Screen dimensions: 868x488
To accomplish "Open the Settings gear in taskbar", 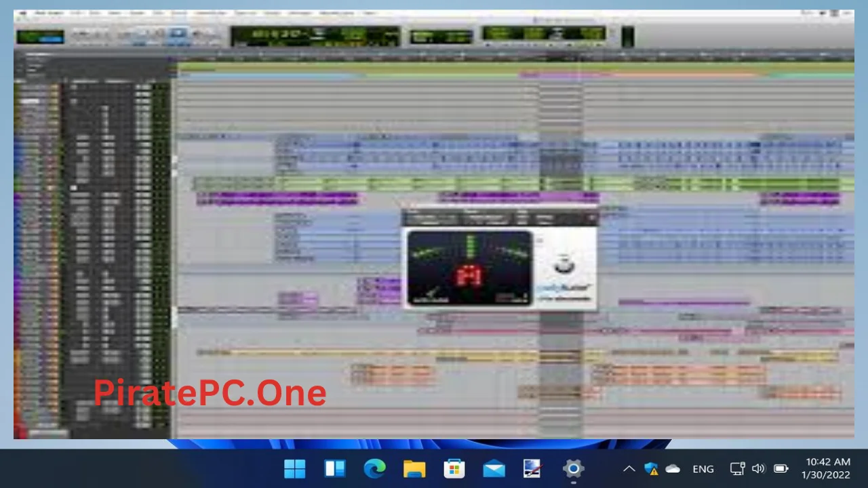I will point(573,468).
